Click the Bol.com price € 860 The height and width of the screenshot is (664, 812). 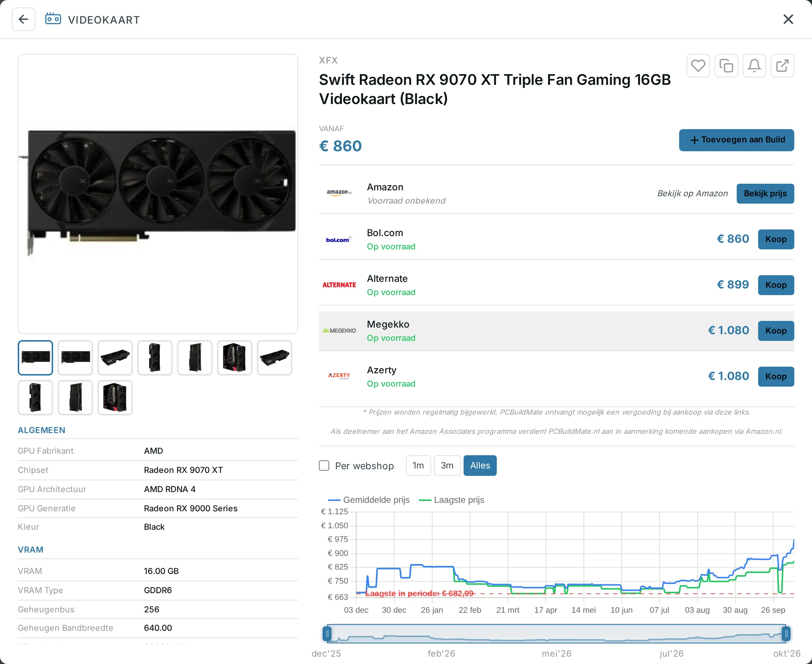coord(732,239)
